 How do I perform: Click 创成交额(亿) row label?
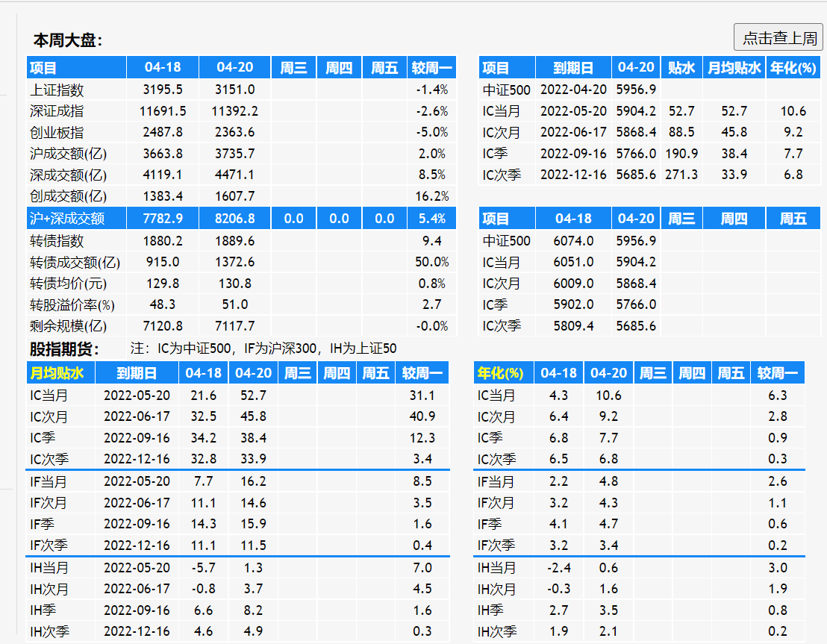coord(68,196)
